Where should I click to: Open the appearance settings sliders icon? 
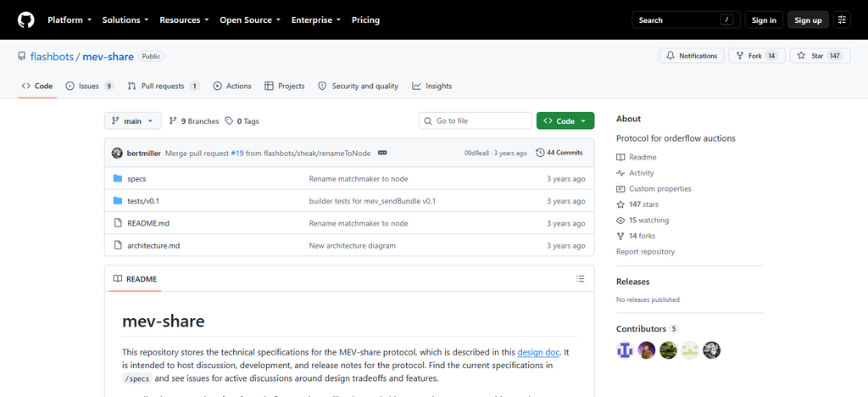[842, 20]
